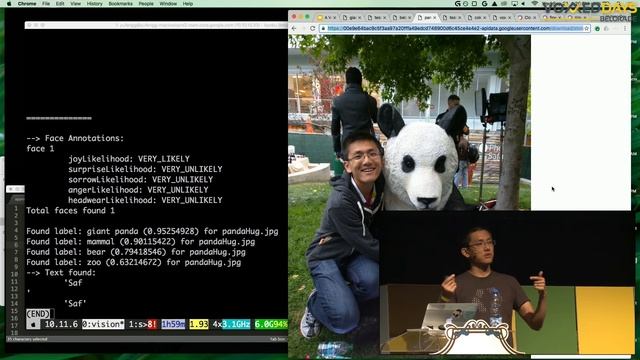The width and height of the screenshot is (640, 360).
Task: Switch to the 'bal' Chrome tab
Action: (x=402, y=18)
